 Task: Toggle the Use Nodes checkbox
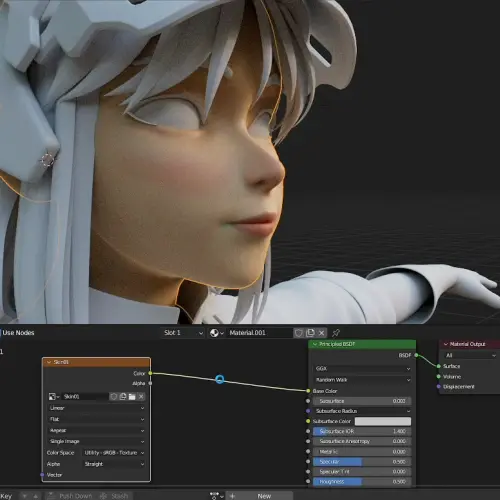click(x=1, y=333)
